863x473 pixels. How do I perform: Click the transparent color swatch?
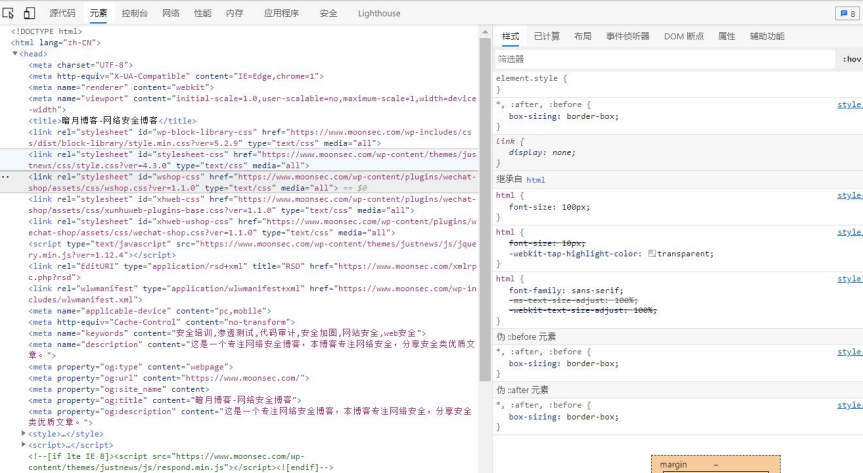tap(652, 253)
